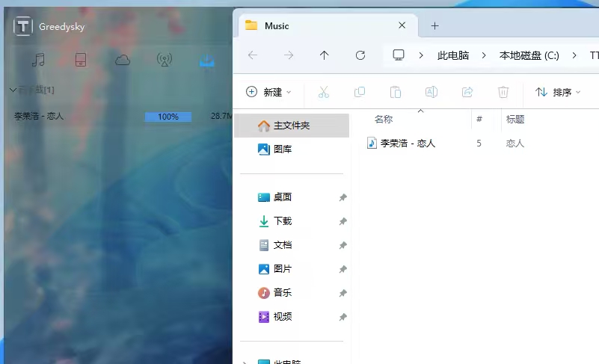This screenshot has width=599, height=364.
Task: Add a new File Explorer tab
Action: [x=434, y=26]
